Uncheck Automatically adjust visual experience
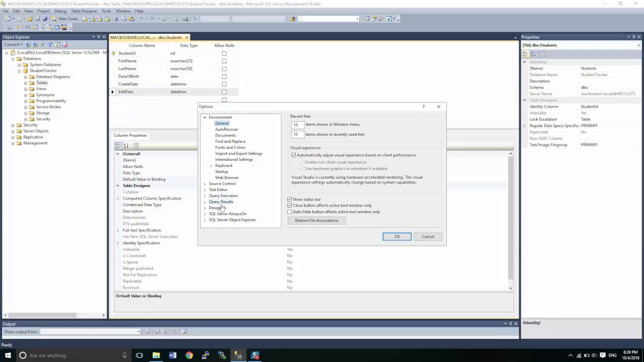644x362 pixels. [294, 155]
